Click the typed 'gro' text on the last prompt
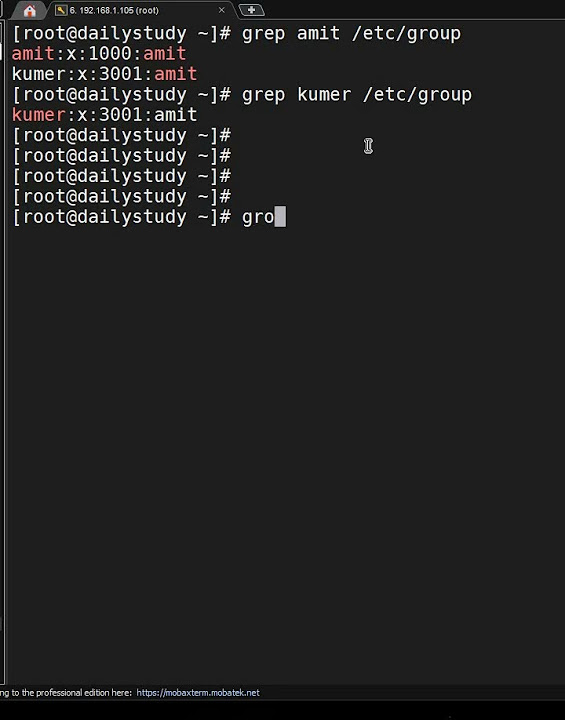The image size is (565, 720). coord(258,217)
